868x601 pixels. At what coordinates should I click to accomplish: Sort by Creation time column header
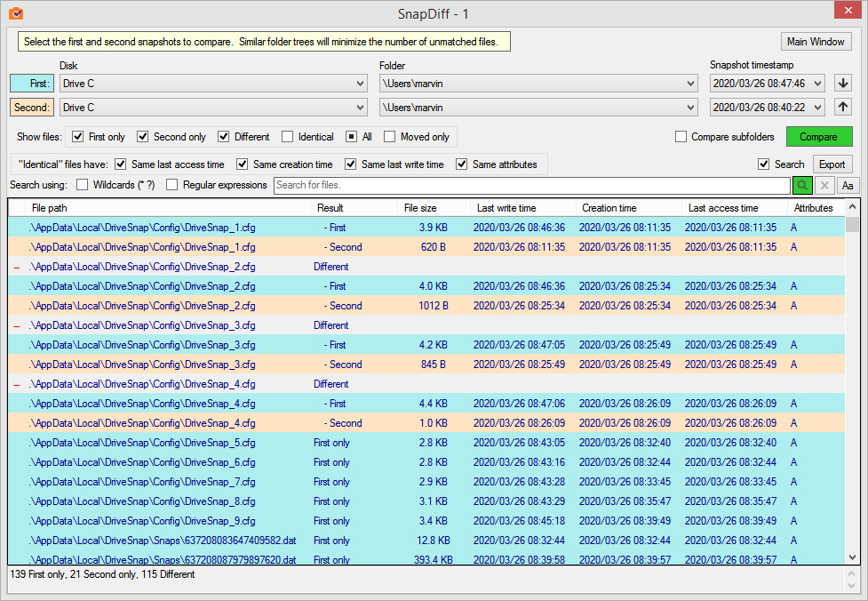tap(628, 208)
